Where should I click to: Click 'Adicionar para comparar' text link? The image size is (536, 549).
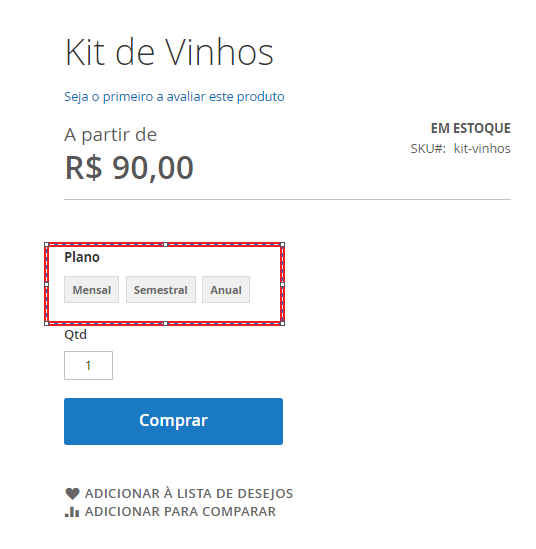tap(180, 512)
